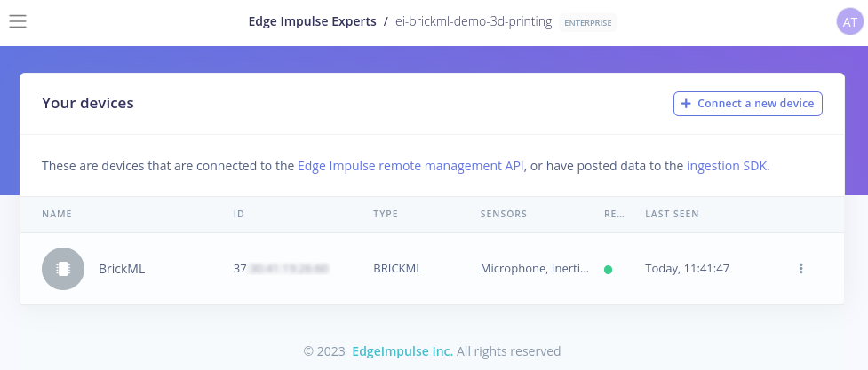Screen dimensions: 868x370
Task: Open the ei-brickml-demo-3d-printing project name
Action: 474,22
